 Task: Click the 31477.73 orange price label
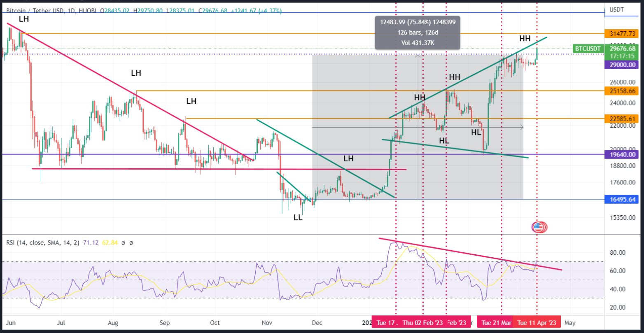(621, 33)
